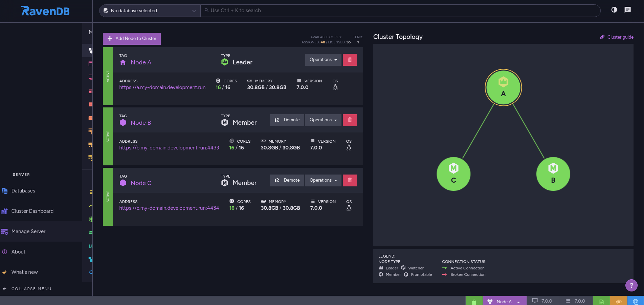Click the Member type icon for Node B
This screenshot has height=305, width=644.
pyautogui.click(x=225, y=122)
